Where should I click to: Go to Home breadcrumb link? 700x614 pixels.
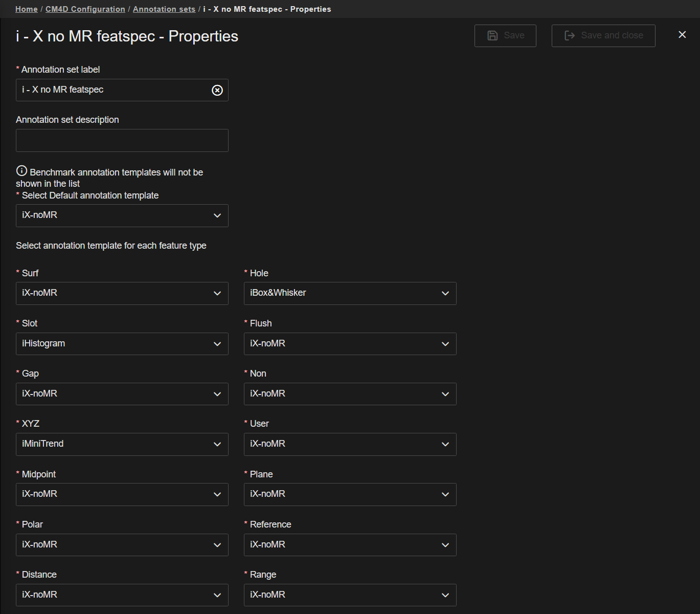pyautogui.click(x=27, y=9)
